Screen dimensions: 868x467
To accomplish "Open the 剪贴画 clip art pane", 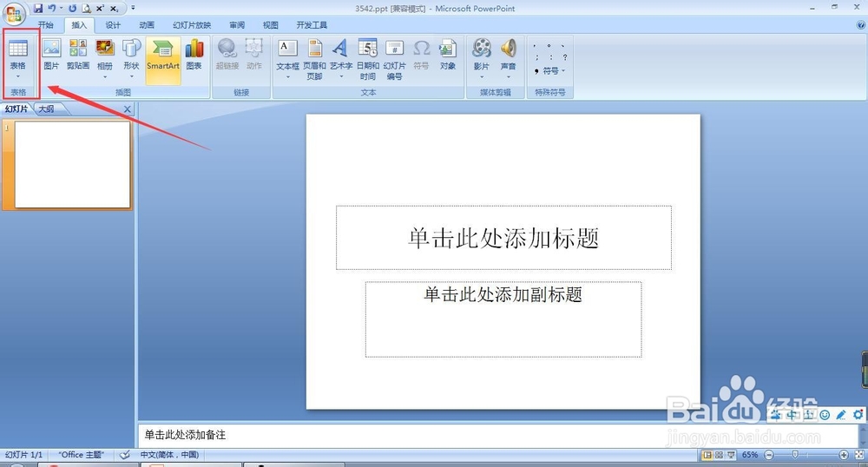I will tap(78, 56).
